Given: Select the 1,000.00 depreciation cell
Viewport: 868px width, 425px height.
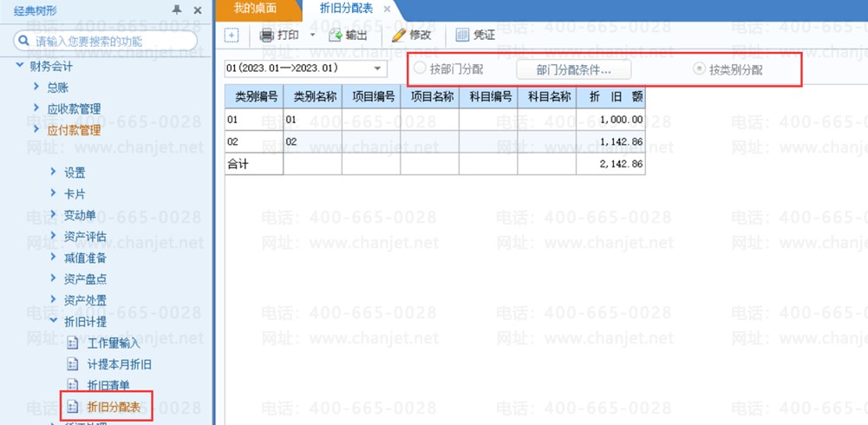Looking at the screenshot, I should (611, 120).
